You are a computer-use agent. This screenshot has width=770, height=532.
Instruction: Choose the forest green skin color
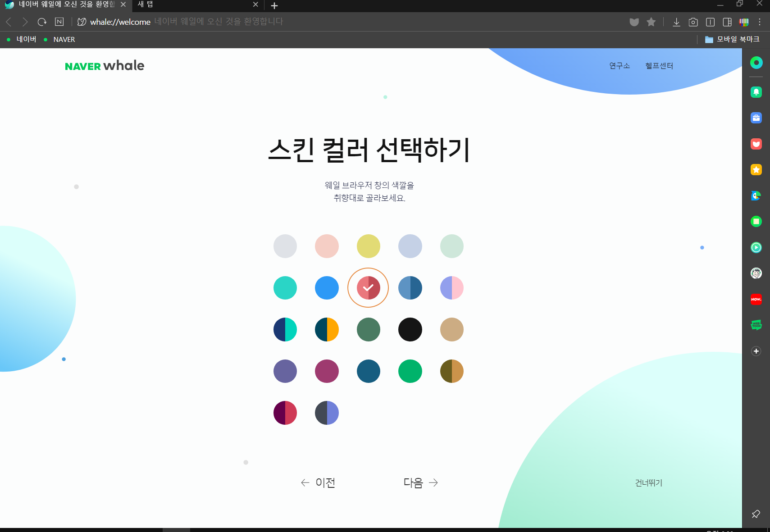(369, 329)
